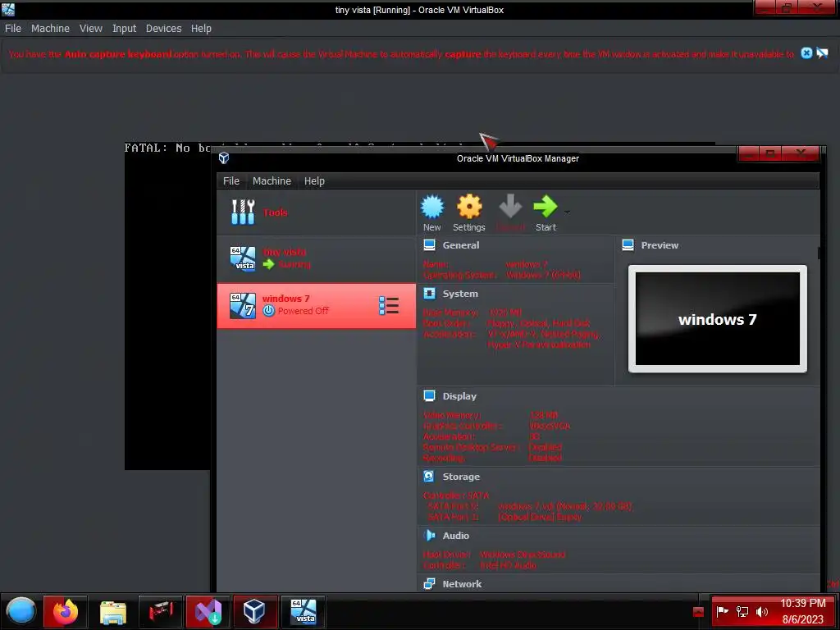This screenshot has width=840, height=630.
Task: Switch to tiny vista VM via taskbar
Action: click(304, 611)
